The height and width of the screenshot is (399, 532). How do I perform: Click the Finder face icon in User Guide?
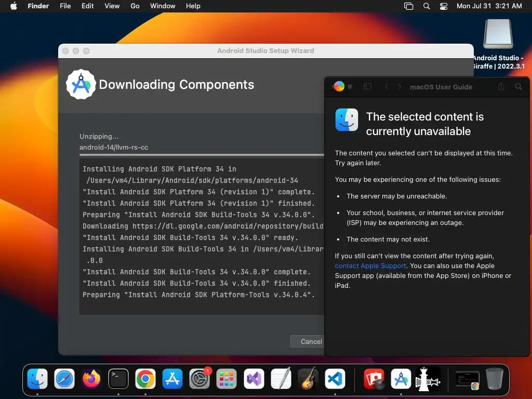coord(347,120)
